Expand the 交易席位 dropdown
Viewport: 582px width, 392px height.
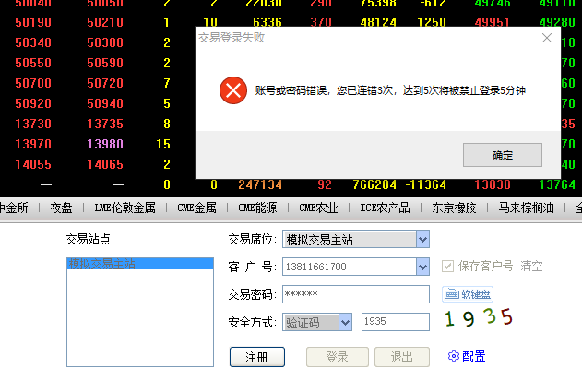tap(422, 240)
